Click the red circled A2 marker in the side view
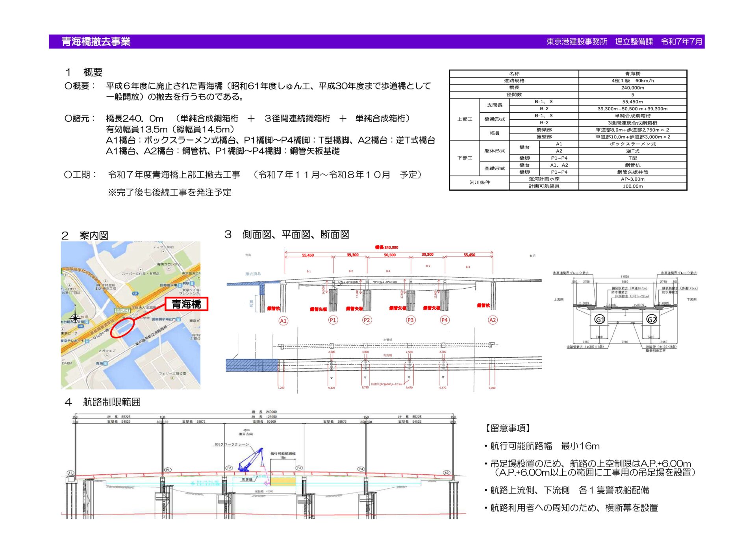This screenshot has height=535, width=756. tap(492, 320)
